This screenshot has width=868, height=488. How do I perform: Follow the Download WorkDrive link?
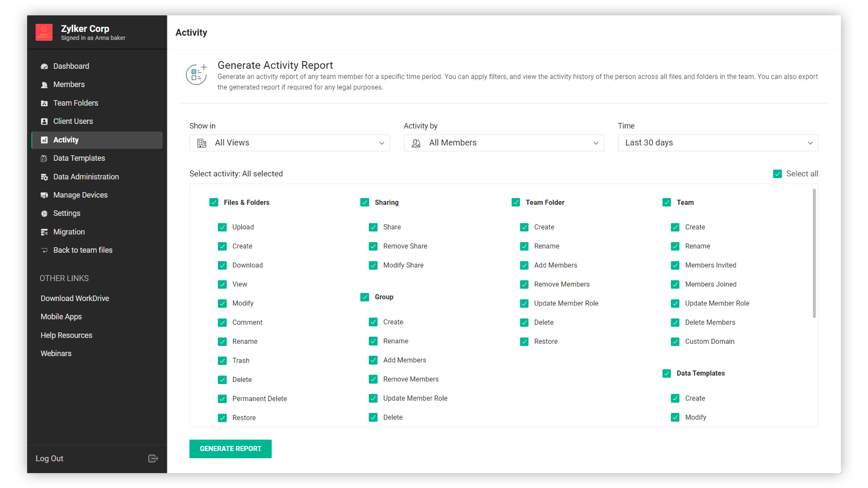pos(75,298)
